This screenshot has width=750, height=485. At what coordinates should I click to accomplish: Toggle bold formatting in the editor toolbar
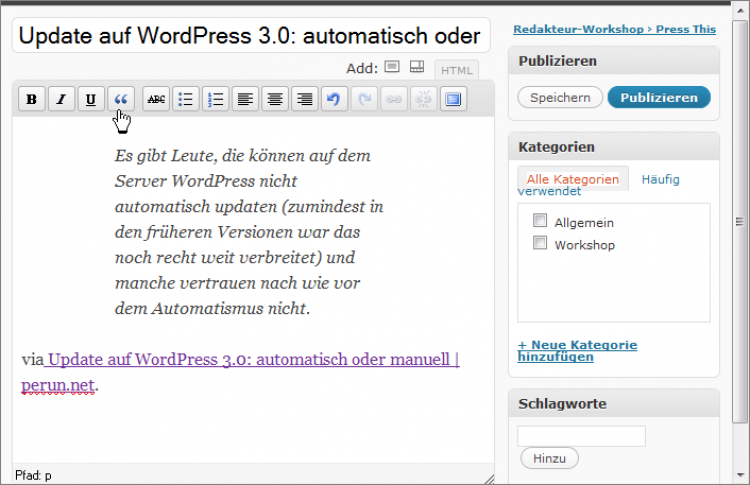[x=31, y=99]
